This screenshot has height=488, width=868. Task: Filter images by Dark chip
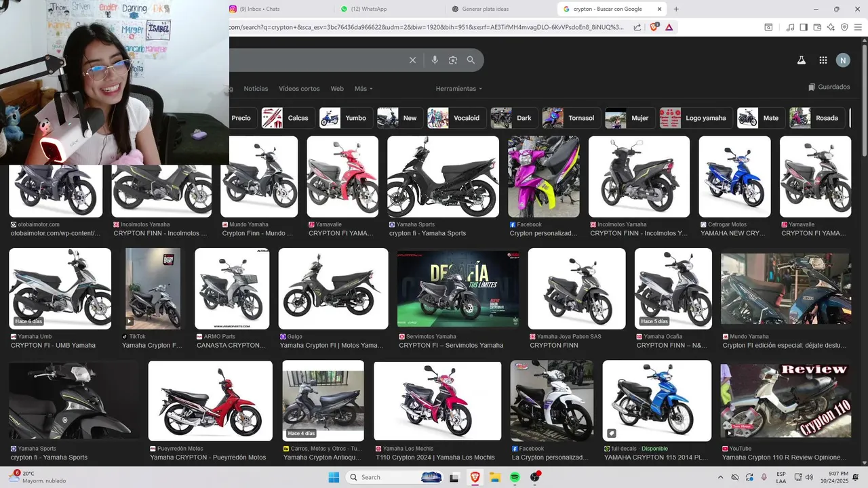click(x=513, y=118)
